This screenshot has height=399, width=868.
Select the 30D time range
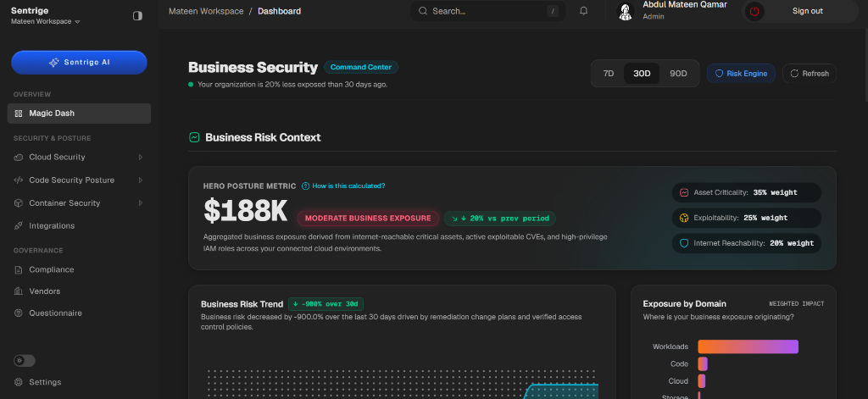tap(642, 74)
